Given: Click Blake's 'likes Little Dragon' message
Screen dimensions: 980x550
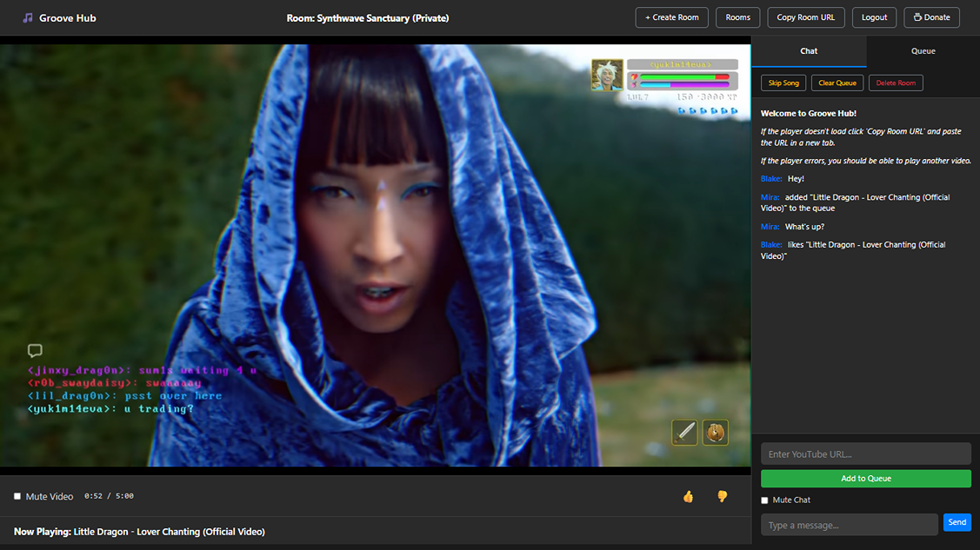Looking at the screenshot, I should [853, 250].
